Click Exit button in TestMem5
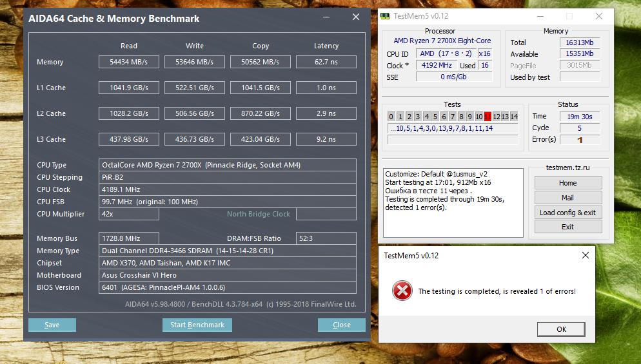641x364 pixels. (x=568, y=227)
